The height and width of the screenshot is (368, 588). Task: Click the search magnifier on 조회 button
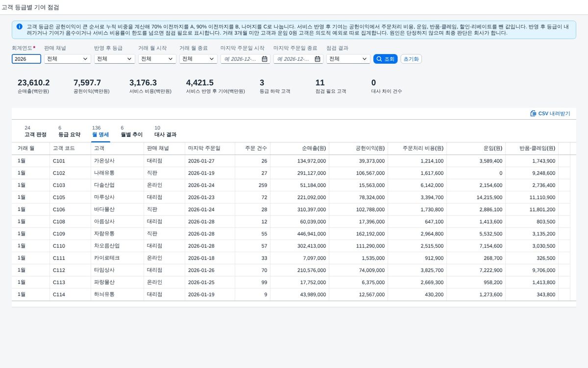[379, 59]
